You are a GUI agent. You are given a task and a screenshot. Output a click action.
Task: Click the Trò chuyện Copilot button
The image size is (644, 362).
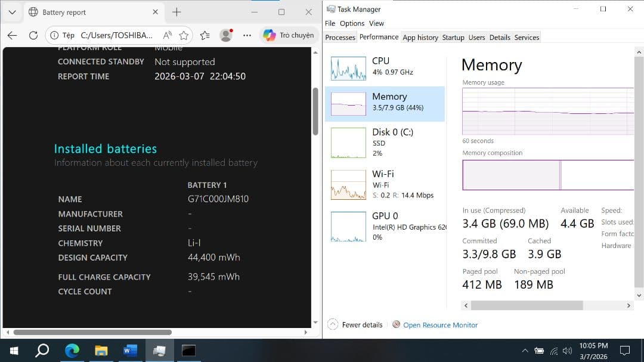[289, 35]
